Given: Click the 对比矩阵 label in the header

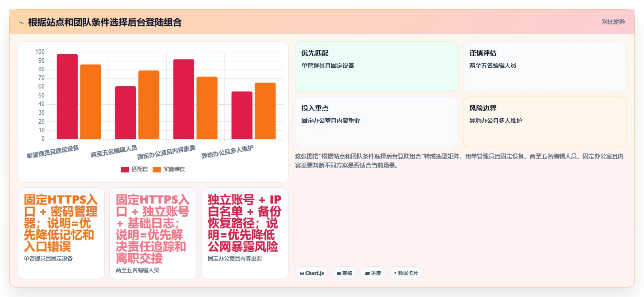Looking at the screenshot, I should click(x=614, y=22).
